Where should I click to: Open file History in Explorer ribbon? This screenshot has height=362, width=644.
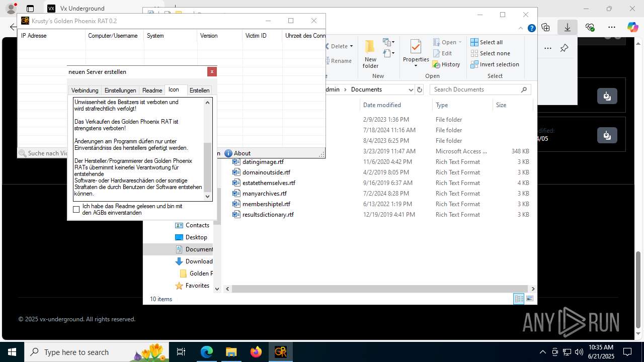(x=446, y=64)
